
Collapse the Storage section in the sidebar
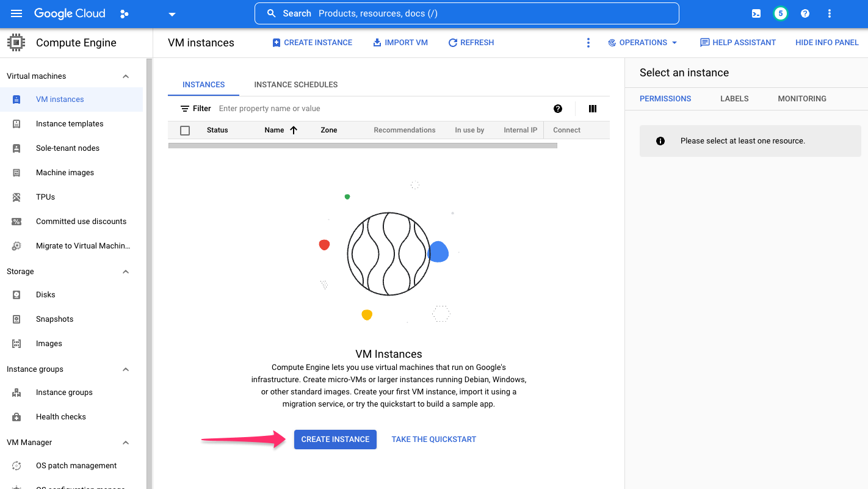coord(125,271)
